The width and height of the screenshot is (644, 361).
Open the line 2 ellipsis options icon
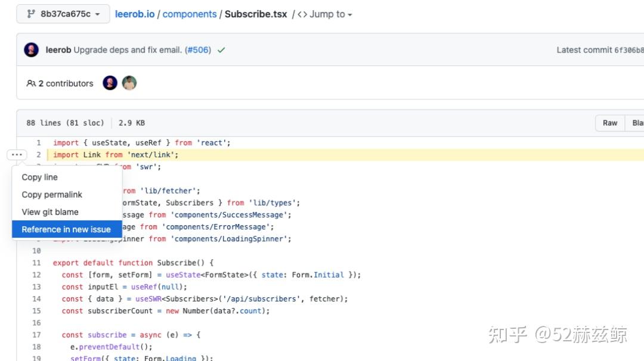click(x=17, y=154)
